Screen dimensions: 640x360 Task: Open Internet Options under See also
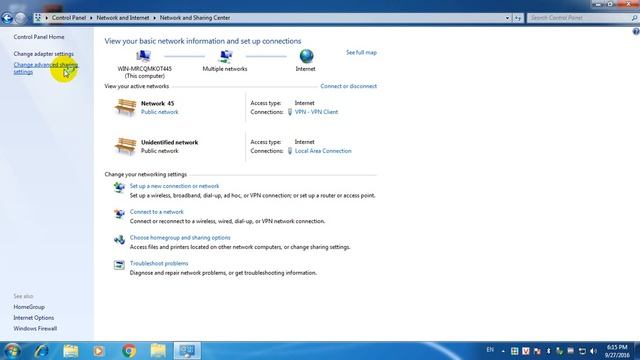33,318
